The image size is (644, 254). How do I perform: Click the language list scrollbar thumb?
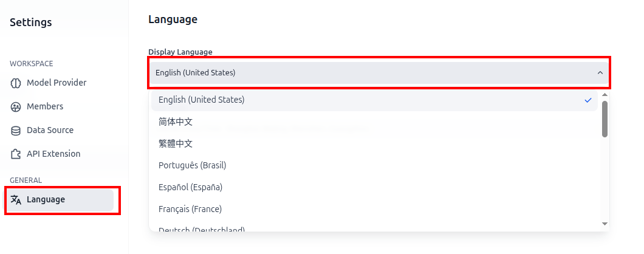tap(605, 119)
